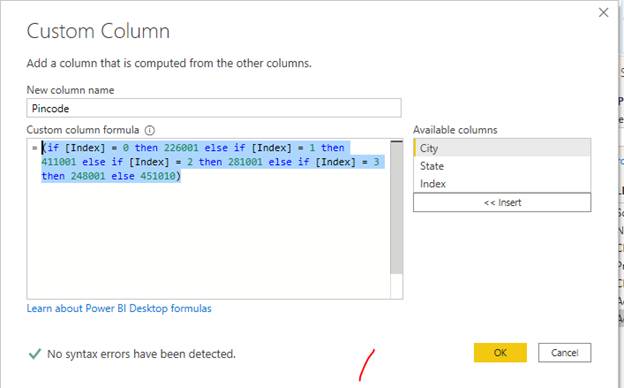Click the value 451010 in the formula
The image size is (624, 388).
point(158,176)
